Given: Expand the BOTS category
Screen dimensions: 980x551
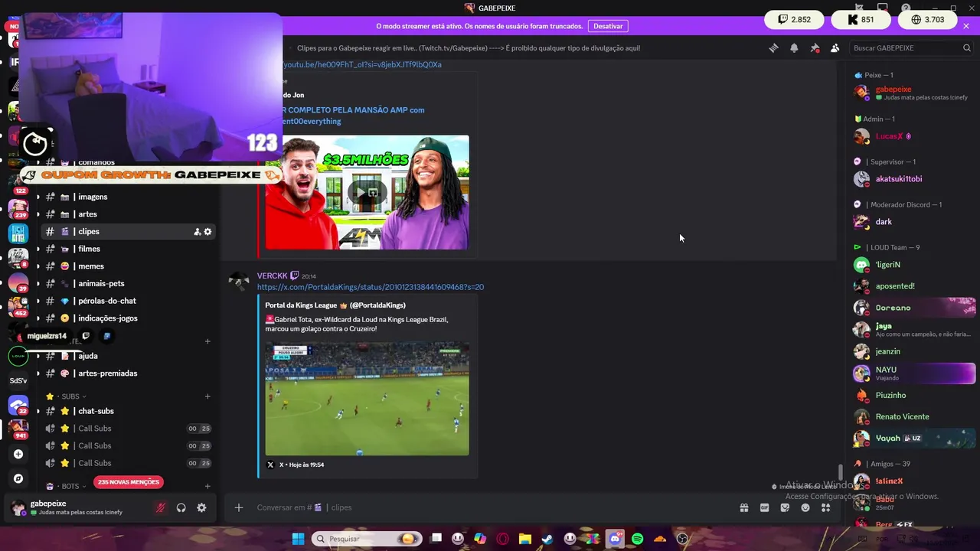Looking at the screenshot, I should pos(70,486).
